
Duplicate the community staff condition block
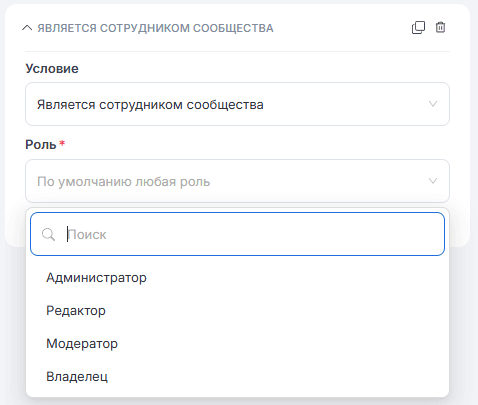coord(418,28)
